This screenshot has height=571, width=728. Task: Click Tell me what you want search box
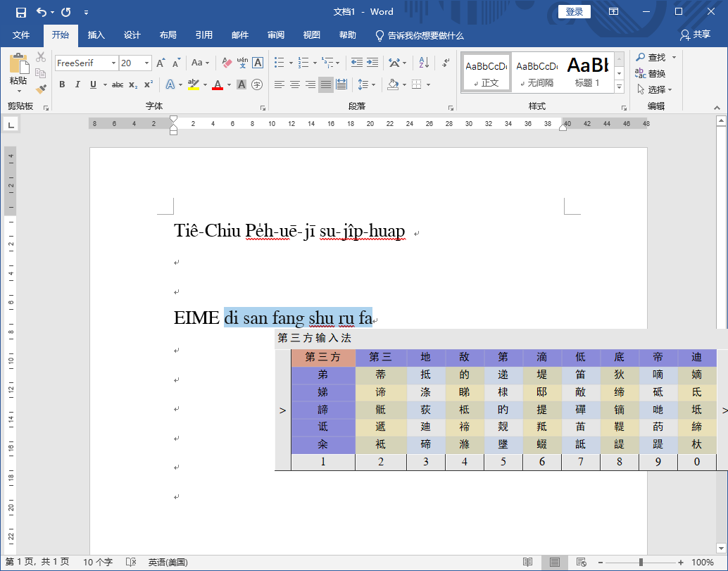tap(419, 35)
